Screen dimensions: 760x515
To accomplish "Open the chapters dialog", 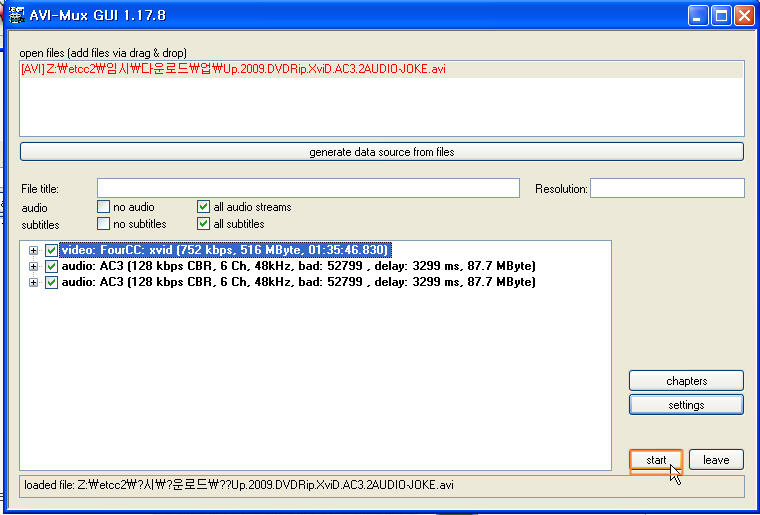I will (x=686, y=381).
